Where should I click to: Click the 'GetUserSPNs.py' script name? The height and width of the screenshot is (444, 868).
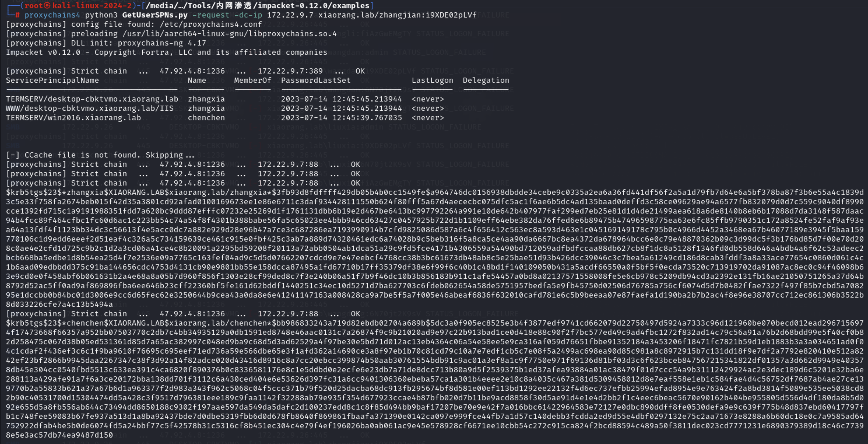155,15
